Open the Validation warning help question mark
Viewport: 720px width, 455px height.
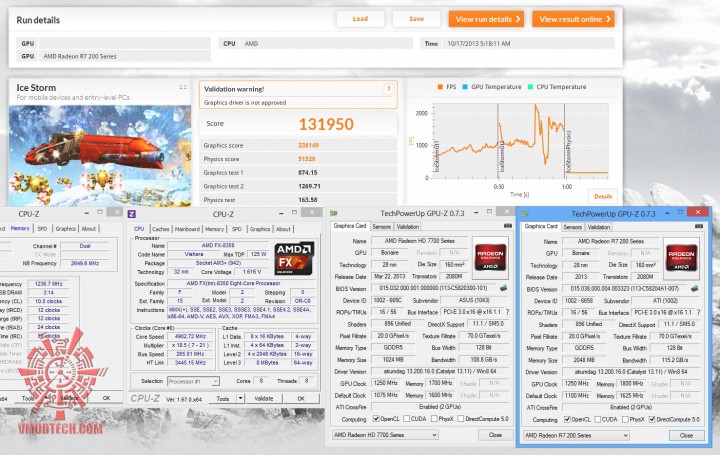(388, 89)
